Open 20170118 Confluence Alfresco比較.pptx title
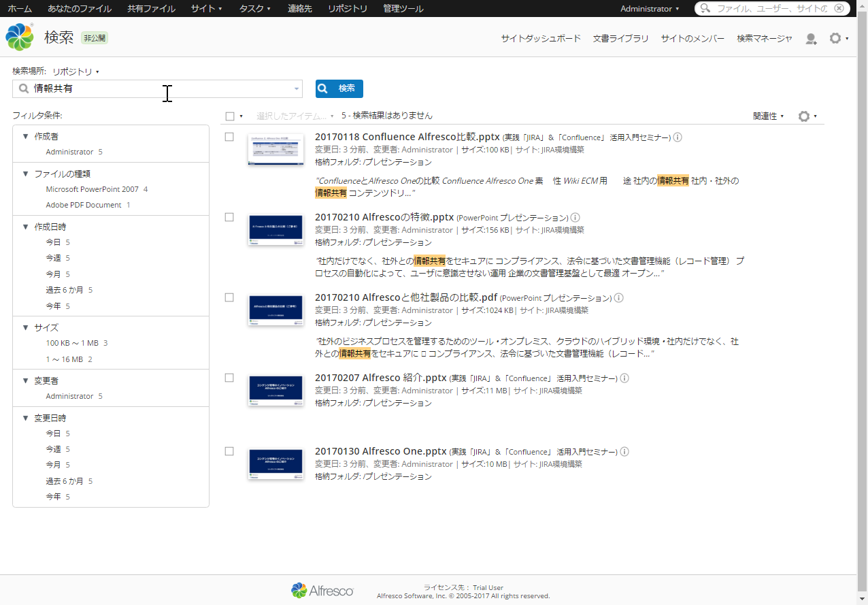The width and height of the screenshot is (868, 605). click(407, 137)
